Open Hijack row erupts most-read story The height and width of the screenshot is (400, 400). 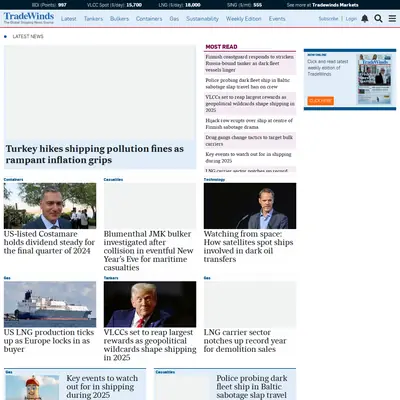coord(249,124)
